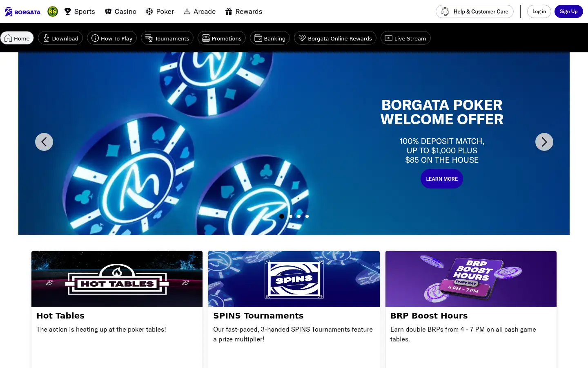Open the Live Stream tab

(x=405, y=38)
